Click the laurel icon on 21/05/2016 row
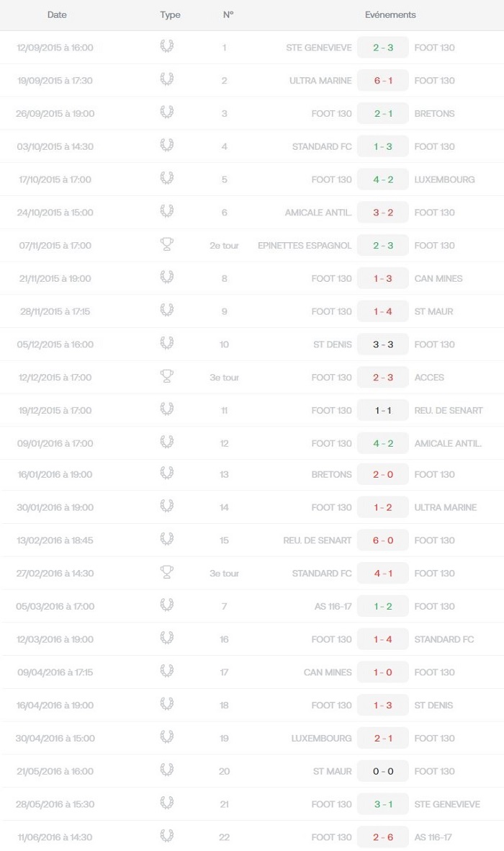Viewport: 504px width, 851px height. pos(167,770)
